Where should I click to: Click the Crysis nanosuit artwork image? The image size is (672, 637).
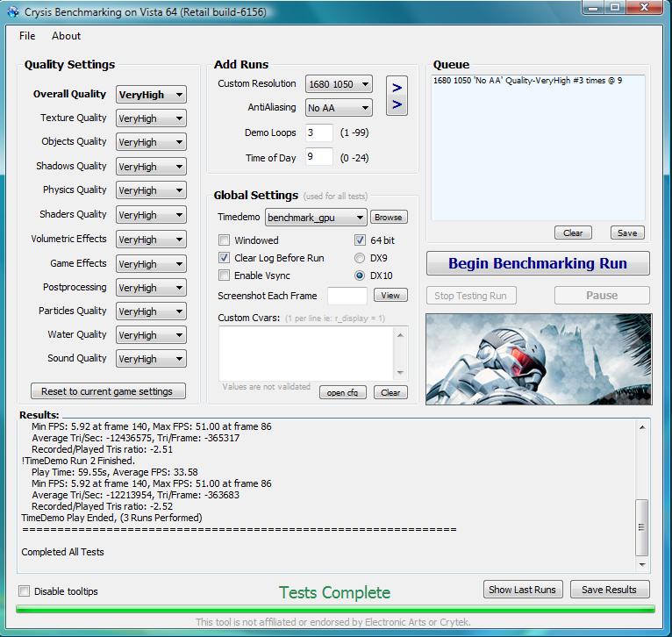click(x=539, y=359)
